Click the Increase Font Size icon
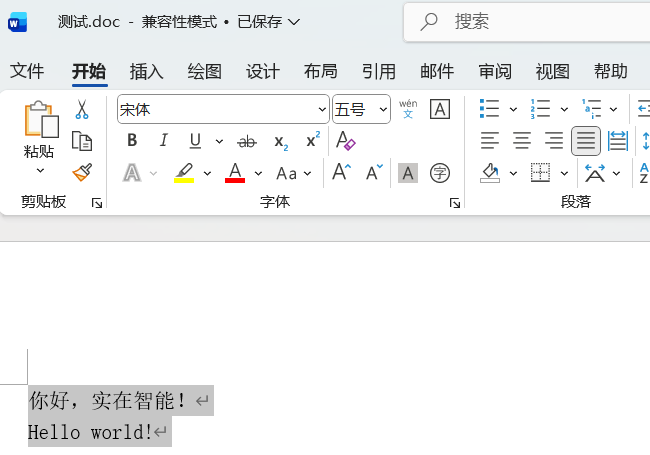This screenshot has height=455, width=650. (x=342, y=173)
